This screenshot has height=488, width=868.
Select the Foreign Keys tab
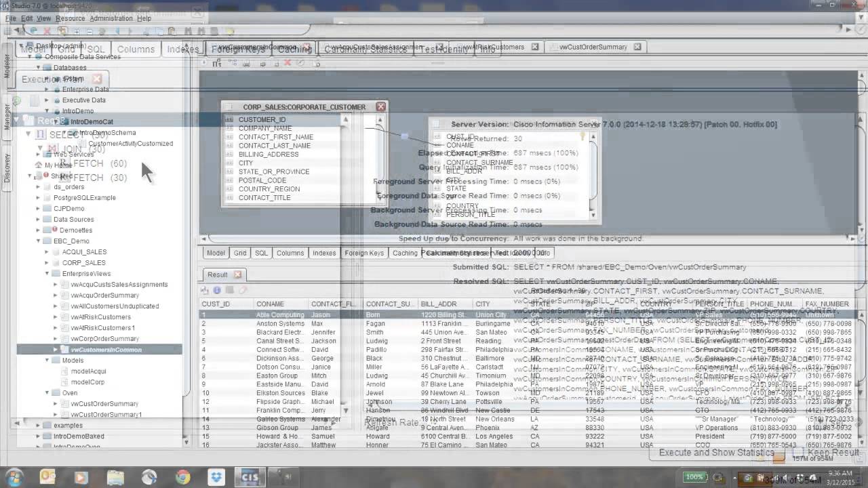tap(364, 253)
